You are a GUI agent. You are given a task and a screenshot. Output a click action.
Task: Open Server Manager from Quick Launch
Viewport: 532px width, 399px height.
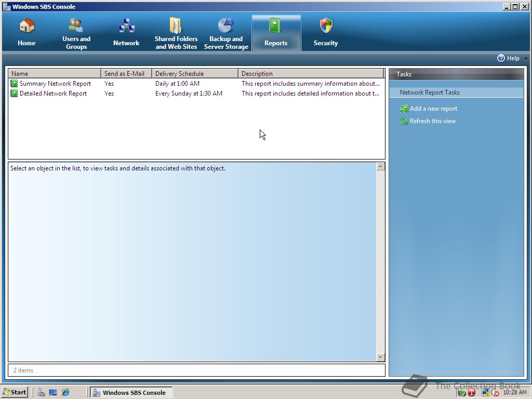pyautogui.click(x=41, y=393)
